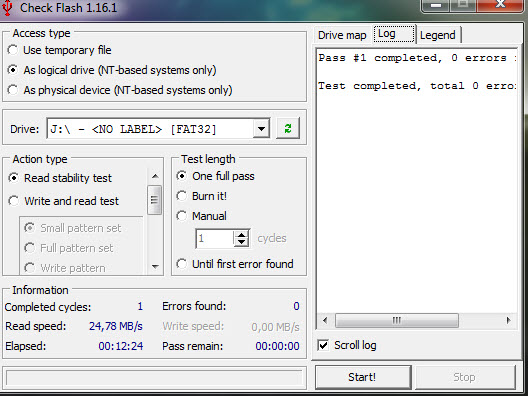Minimize the Check Flash window
The width and height of the screenshot is (528, 396).
pos(436,5)
